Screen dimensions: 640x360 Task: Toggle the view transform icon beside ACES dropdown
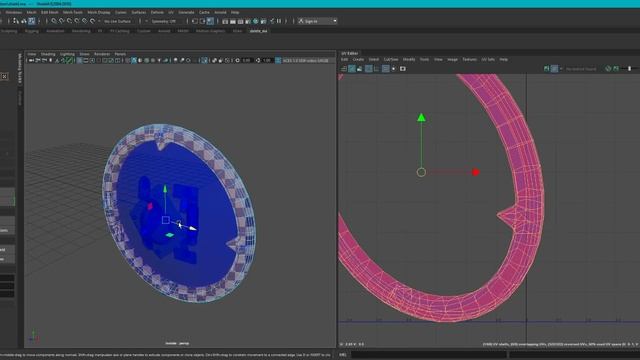tap(278, 60)
